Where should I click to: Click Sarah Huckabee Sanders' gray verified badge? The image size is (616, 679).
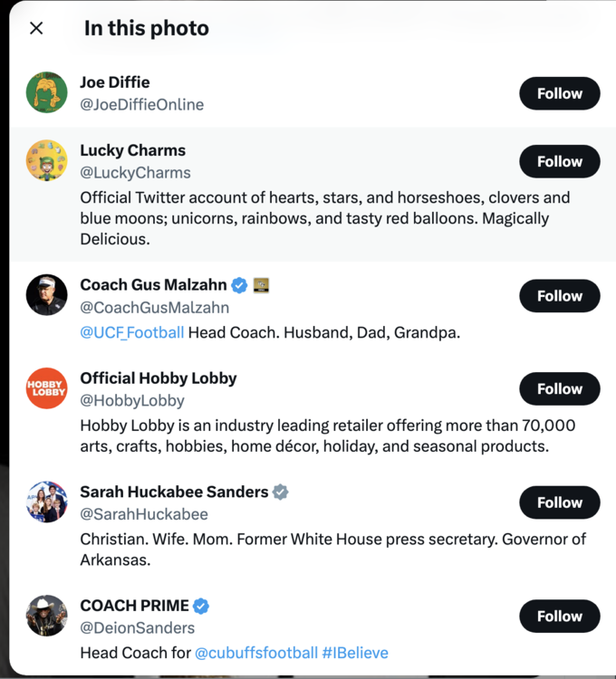click(x=281, y=492)
